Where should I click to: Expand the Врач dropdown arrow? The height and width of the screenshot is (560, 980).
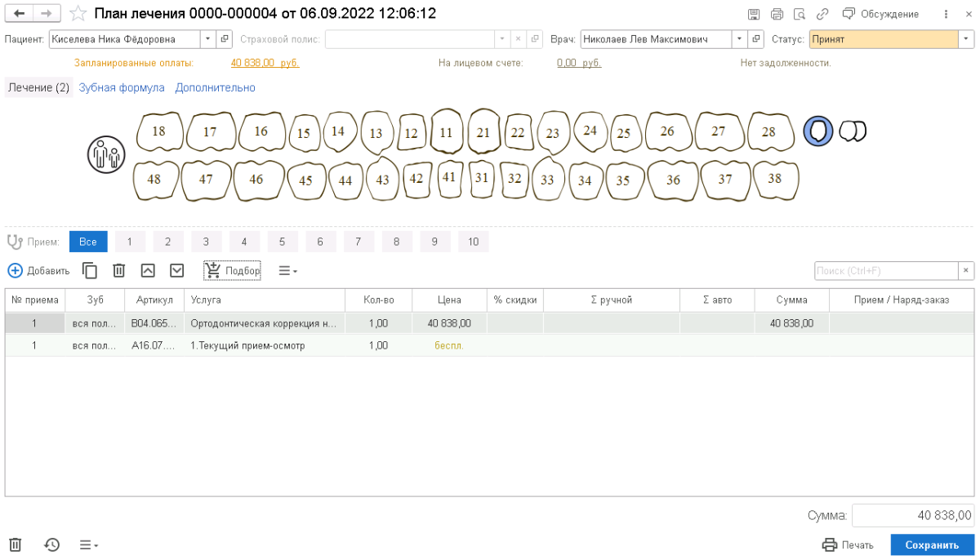[739, 39]
